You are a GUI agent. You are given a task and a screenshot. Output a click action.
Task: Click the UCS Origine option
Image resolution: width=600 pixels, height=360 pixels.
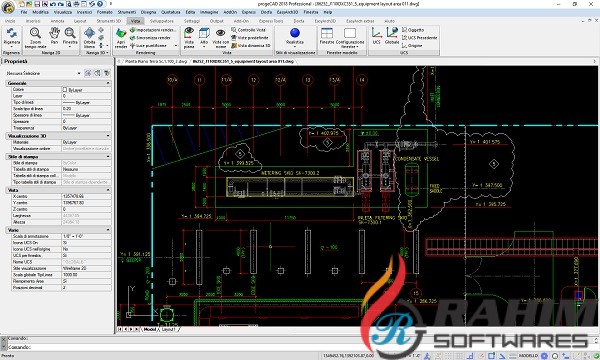click(x=412, y=46)
